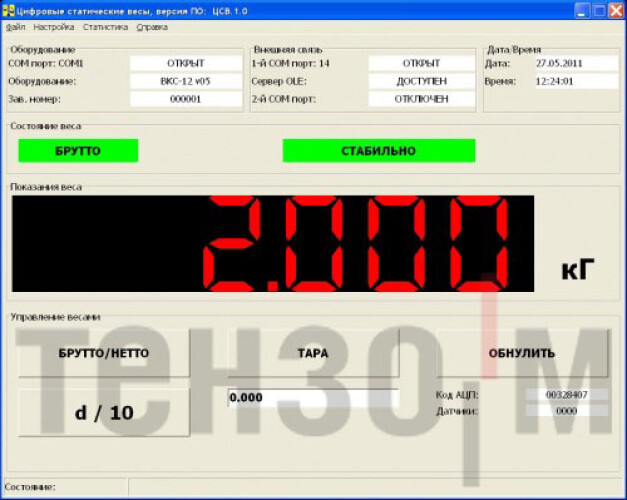Open the Настройка menu
This screenshot has height=500, width=627.
pyautogui.click(x=54, y=28)
